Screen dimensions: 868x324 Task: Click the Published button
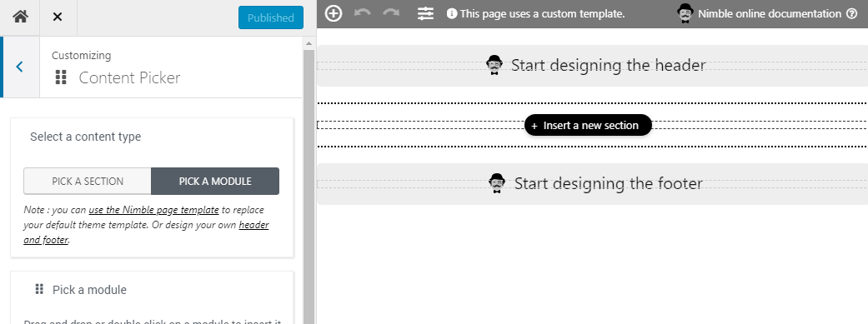coord(271,17)
